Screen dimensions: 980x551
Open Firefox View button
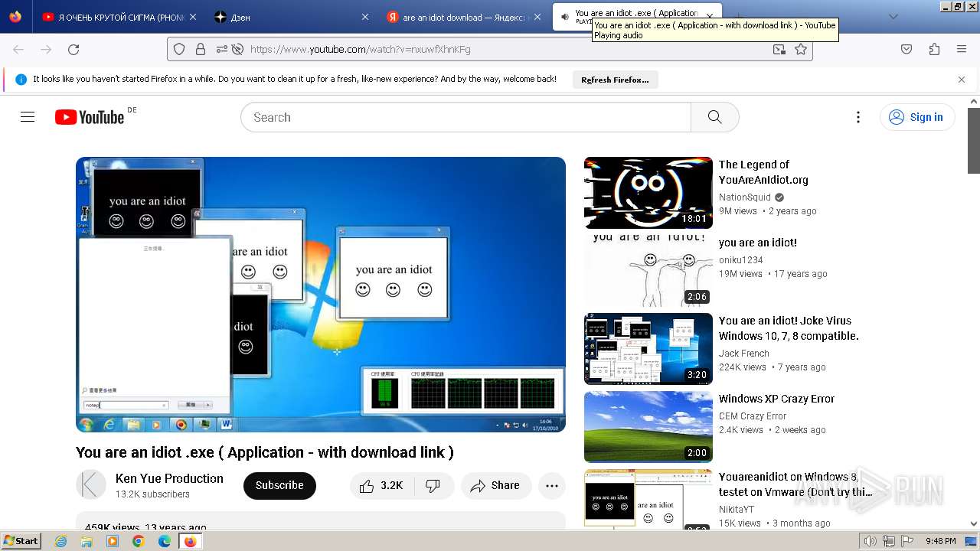tap(15, 16)
